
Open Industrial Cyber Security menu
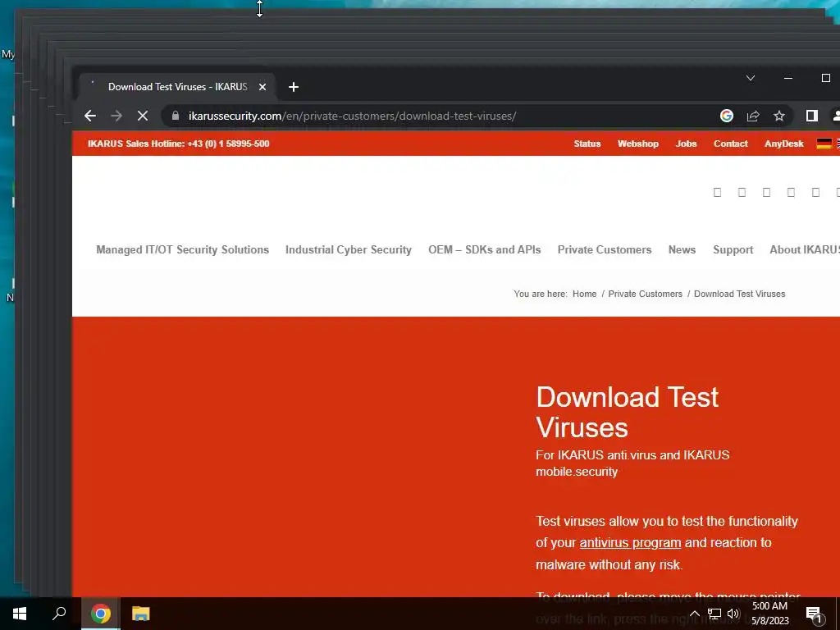(348, 249)
